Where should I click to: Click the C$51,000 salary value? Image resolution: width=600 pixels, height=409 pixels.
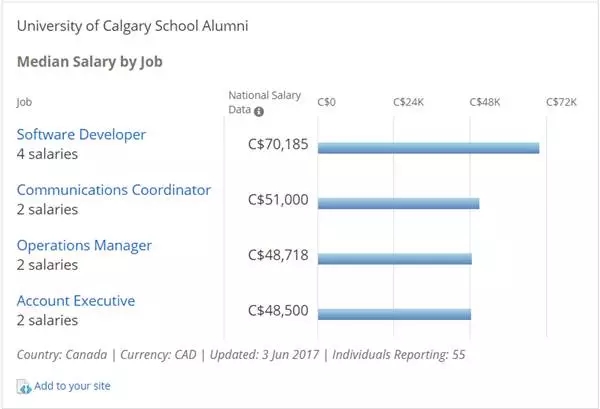point(278,199)
